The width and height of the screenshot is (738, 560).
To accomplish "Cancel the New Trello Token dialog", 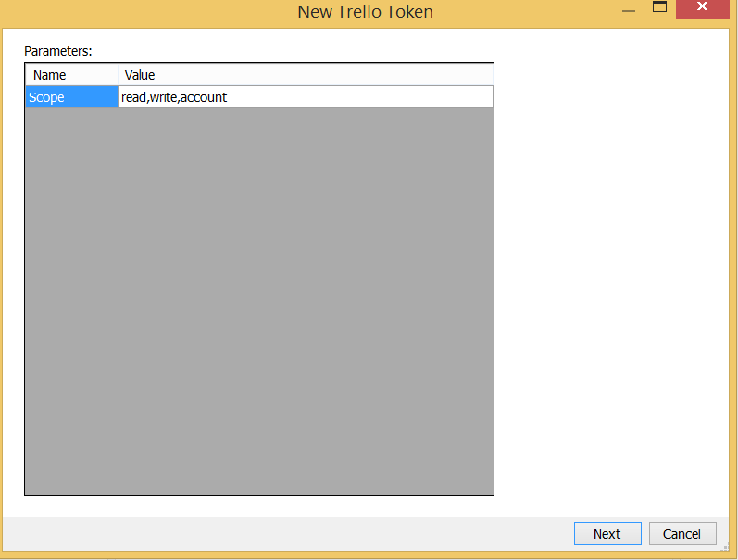I will (682, 534).
